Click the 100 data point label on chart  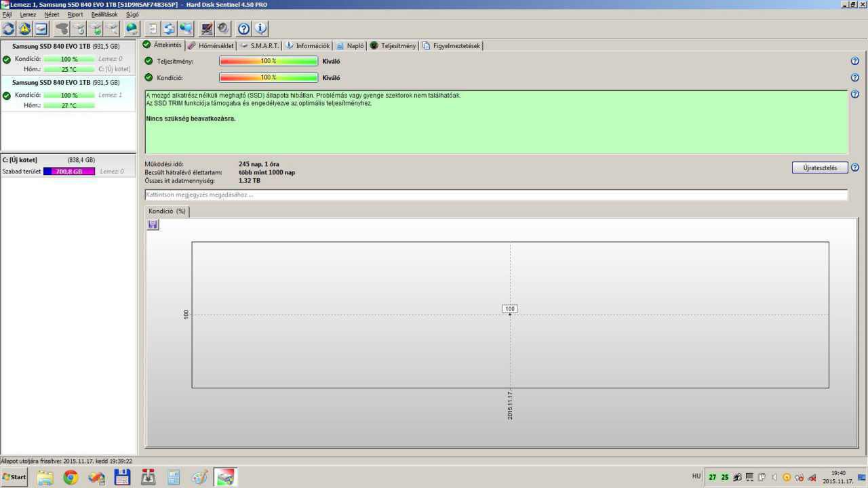510,308
